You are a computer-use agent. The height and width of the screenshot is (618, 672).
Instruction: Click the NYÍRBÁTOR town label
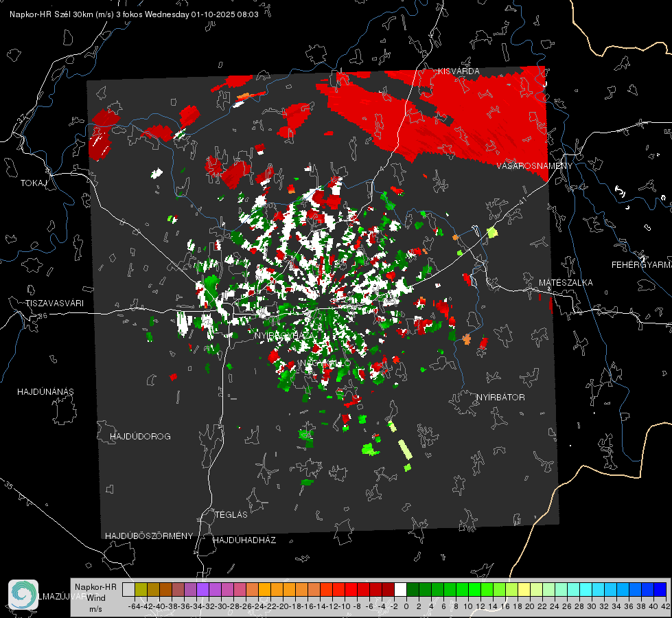pyautogui.click(x=500, y=397)
